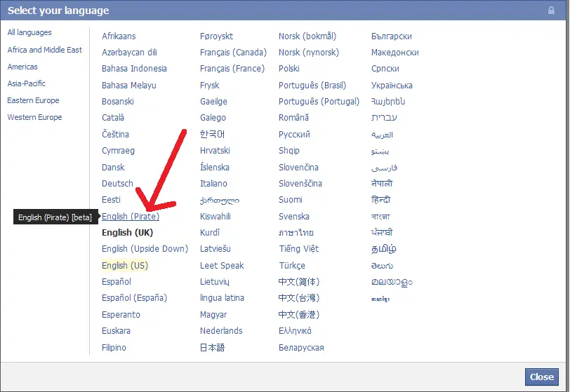Pick Shqip language
Image resolution: width=570 pixels, height=392 pixels.
click(289, 151)
